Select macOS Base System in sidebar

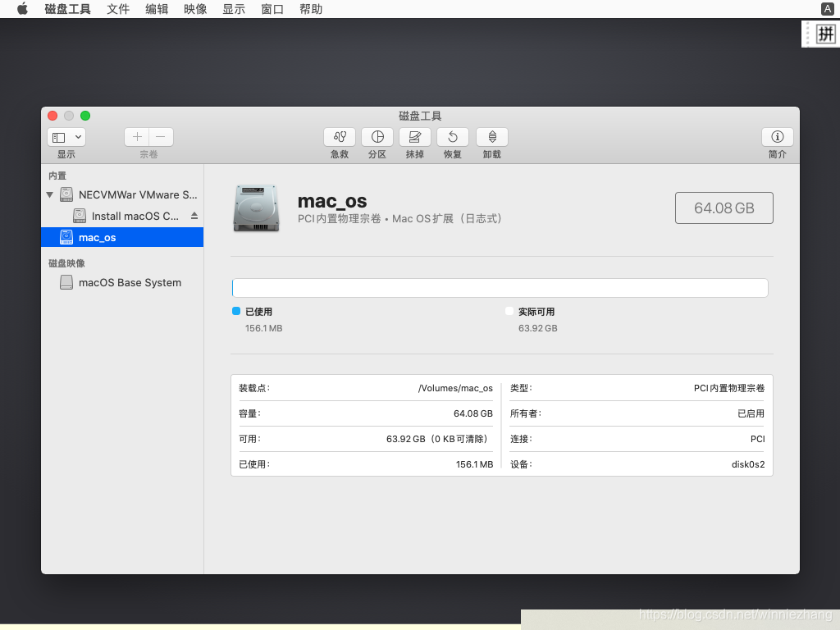tap(122, 282)
